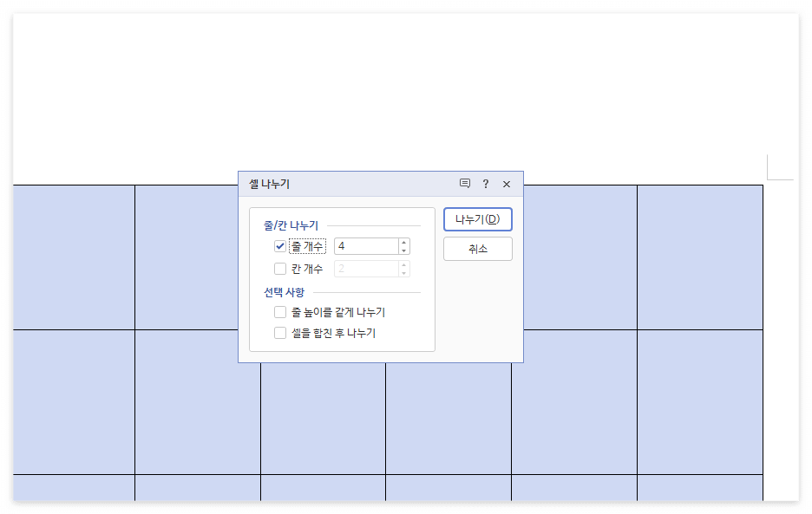Click the 선택 사항 group heading
The width and height of the screenshot is (812, 514).
[285, 292]
